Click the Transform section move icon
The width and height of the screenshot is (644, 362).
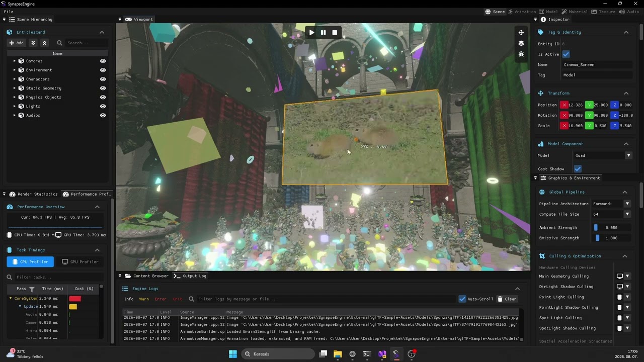point(541,93)
